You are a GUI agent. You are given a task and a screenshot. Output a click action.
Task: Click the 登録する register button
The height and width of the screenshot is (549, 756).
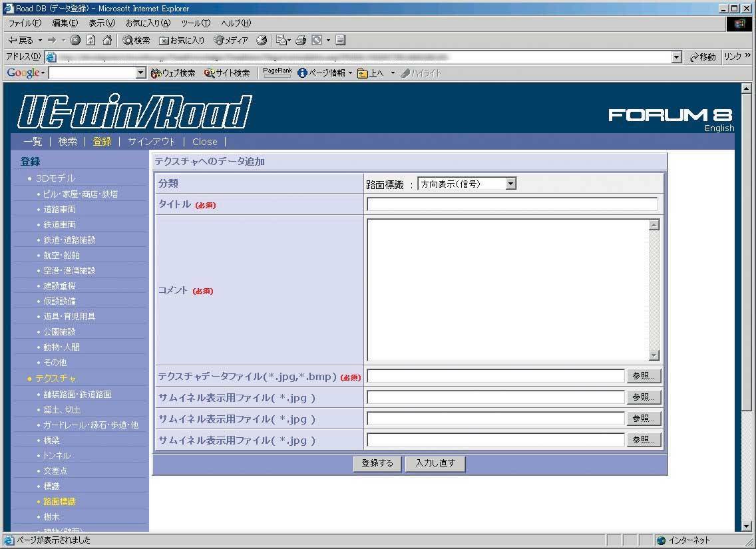pos(377,463)
